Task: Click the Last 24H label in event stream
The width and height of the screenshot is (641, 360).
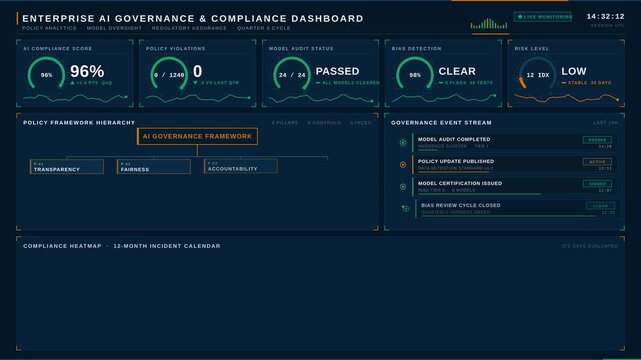Action: click(x=605, y=123)
